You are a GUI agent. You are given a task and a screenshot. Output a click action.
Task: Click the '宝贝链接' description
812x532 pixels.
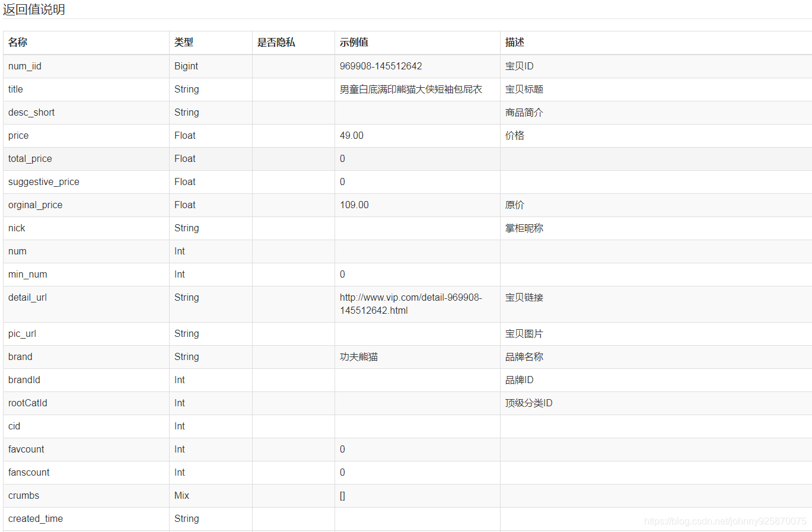[524, 297]
